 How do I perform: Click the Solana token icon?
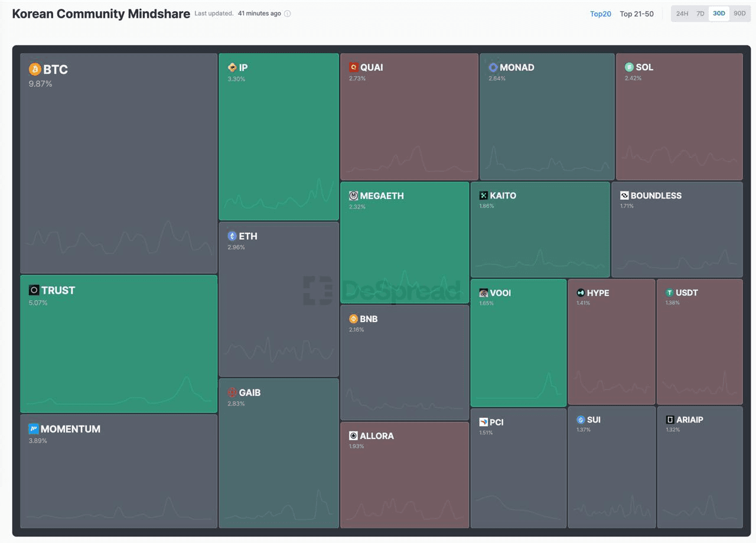629,67
